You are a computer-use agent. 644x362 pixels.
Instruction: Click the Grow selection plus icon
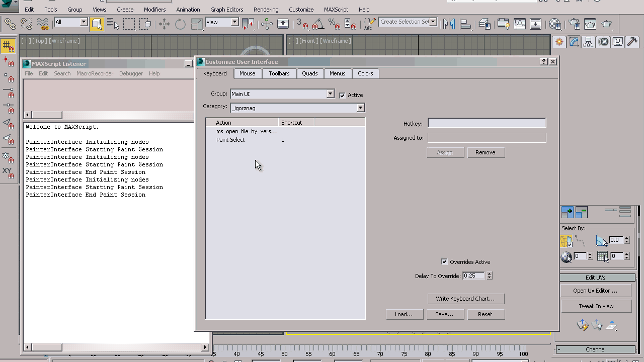(567, 212)
